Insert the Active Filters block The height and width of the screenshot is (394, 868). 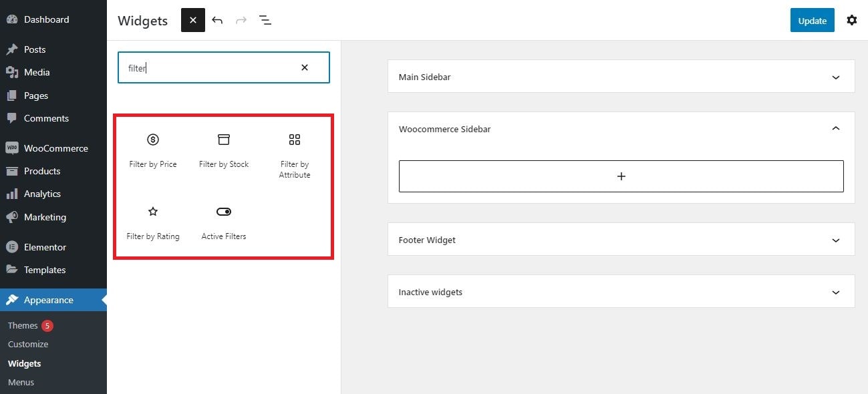tap(224, 223)
